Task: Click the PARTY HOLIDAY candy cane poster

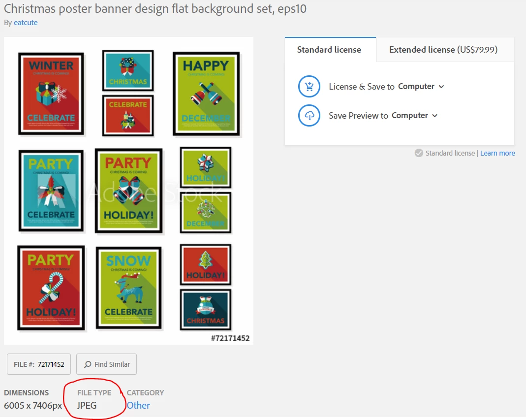Action: (x=51, y=288)
